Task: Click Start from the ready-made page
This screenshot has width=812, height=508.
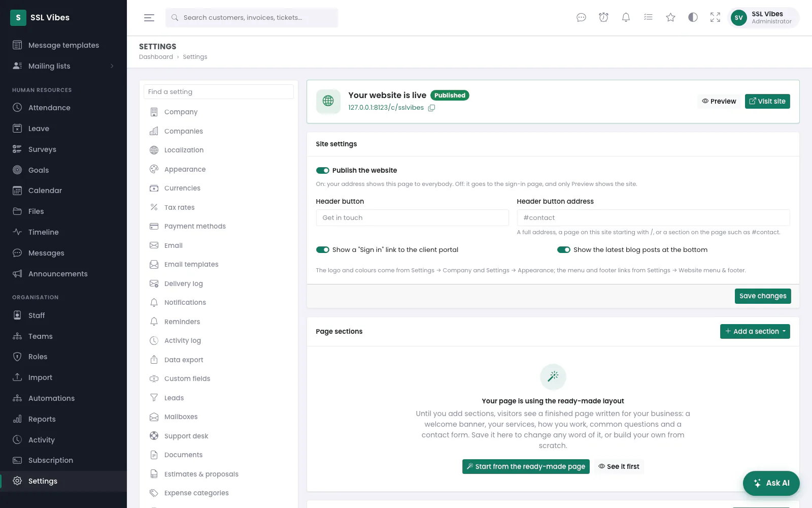Action: pos(526,467)
